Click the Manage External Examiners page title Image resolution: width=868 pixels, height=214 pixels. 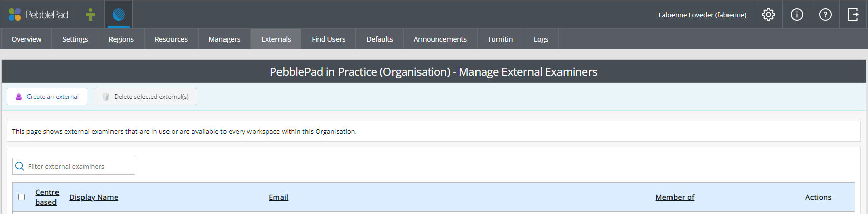pos(434,72)
